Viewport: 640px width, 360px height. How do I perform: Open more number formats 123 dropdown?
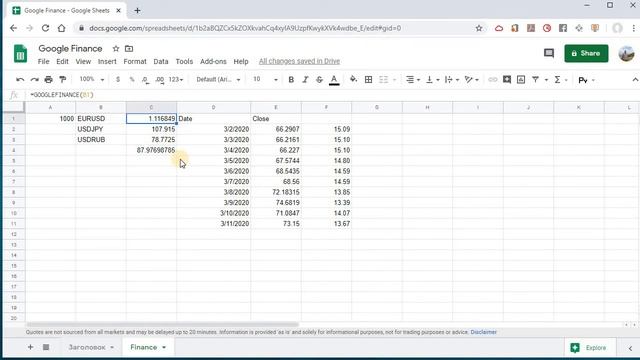pos(176,80)
